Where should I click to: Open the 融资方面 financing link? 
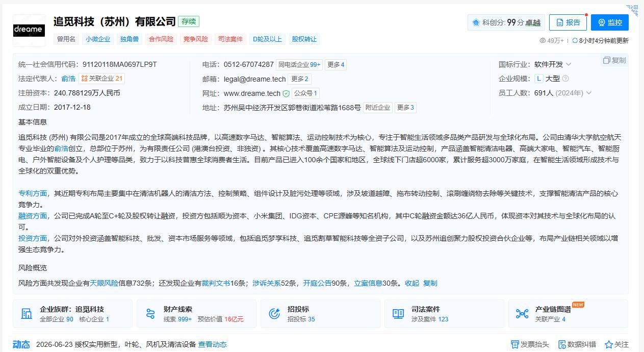(33, 216)
